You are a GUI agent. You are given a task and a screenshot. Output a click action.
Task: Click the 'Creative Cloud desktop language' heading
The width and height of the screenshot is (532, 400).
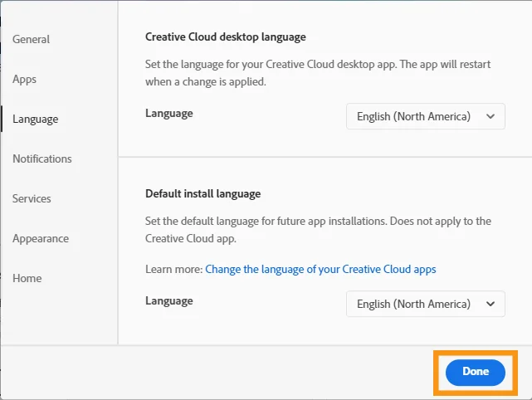[225, 37]
